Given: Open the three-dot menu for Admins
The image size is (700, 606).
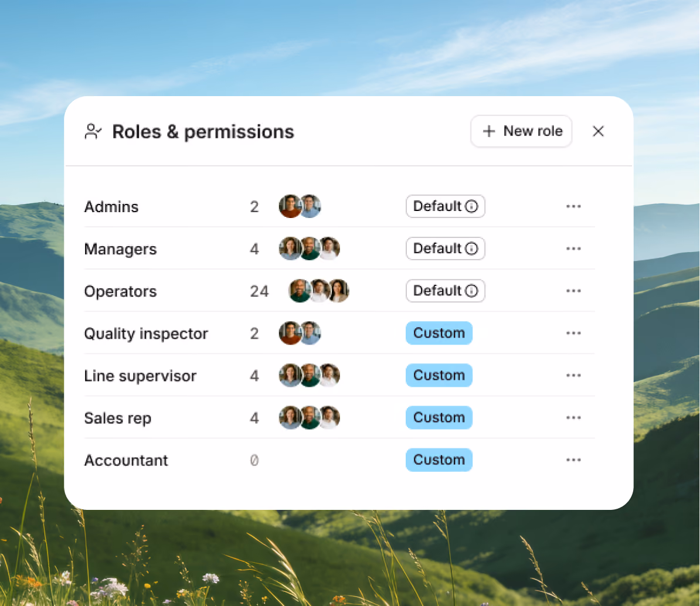Looking at the screenshot, I should coord(573,206).
